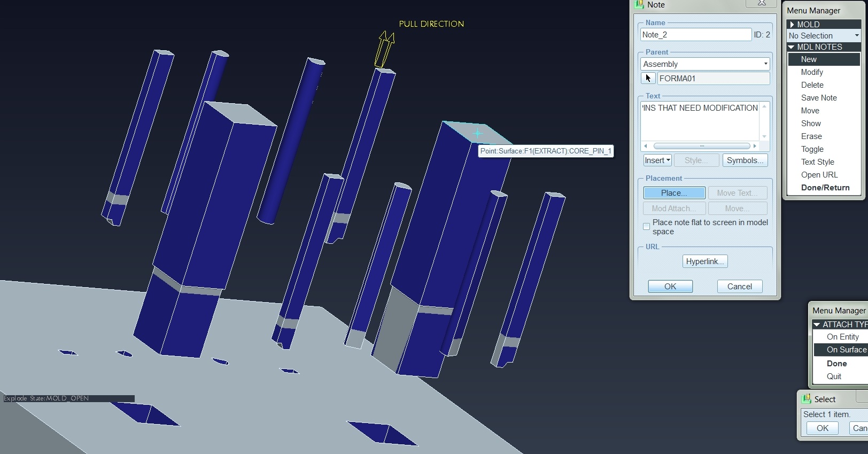Close the Note dialog
This screenshot has width=868, height=454.
[762, 3]
